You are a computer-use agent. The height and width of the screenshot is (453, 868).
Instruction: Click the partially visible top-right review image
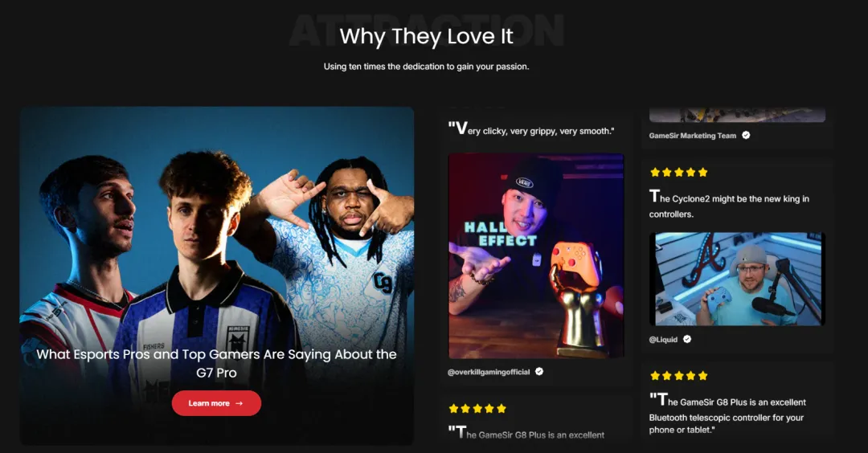pyautogui.click(x=737, y=115)
